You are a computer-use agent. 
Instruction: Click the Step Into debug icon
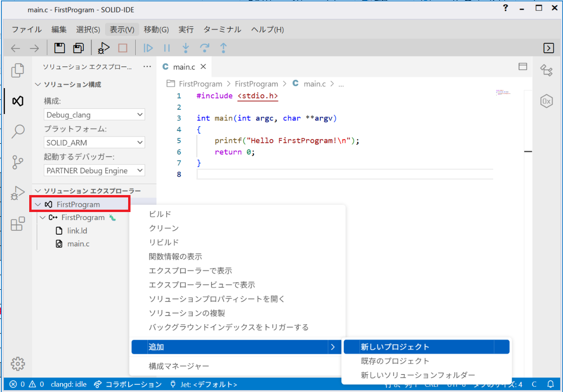click(185, 48)
